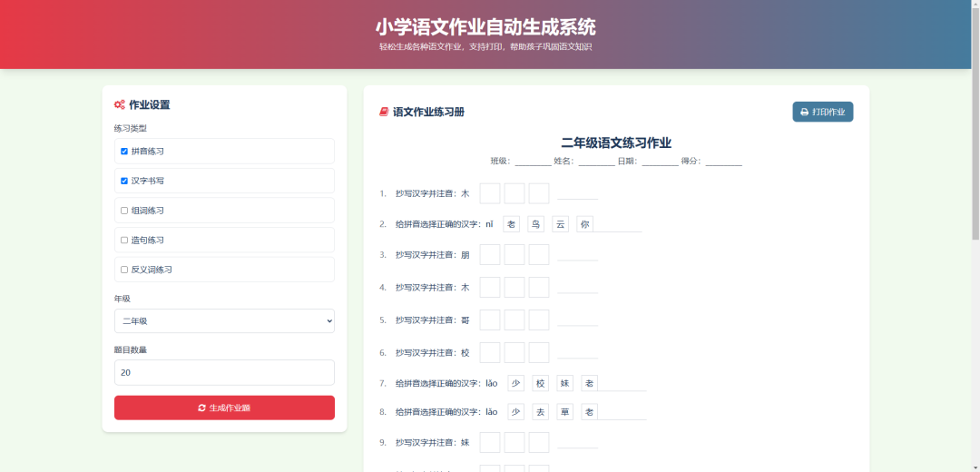Choose option 鸟 in question 2
The width and height of the screenshot is (980, 472).
coord(535,224)
